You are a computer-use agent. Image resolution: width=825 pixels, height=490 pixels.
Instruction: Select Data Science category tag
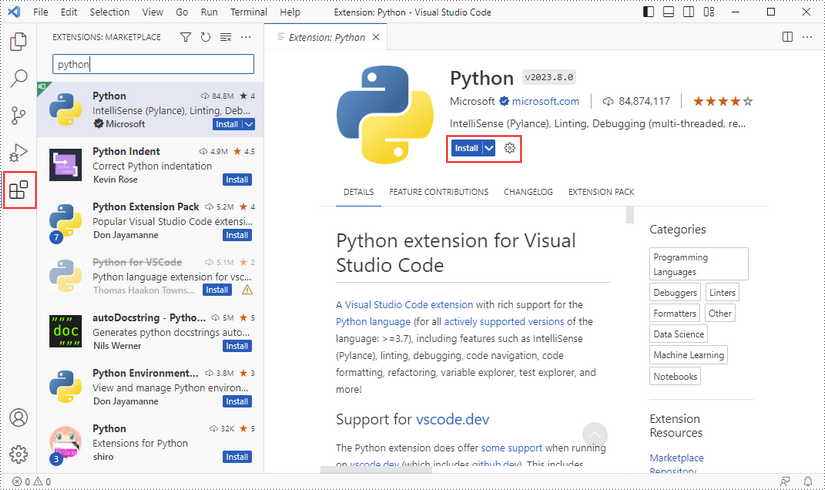tap(678, 334)
